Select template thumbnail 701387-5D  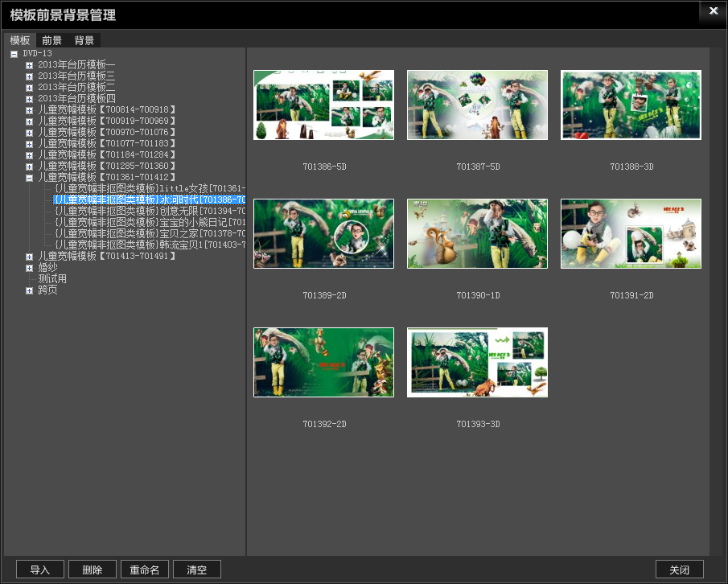coord(477,105)
